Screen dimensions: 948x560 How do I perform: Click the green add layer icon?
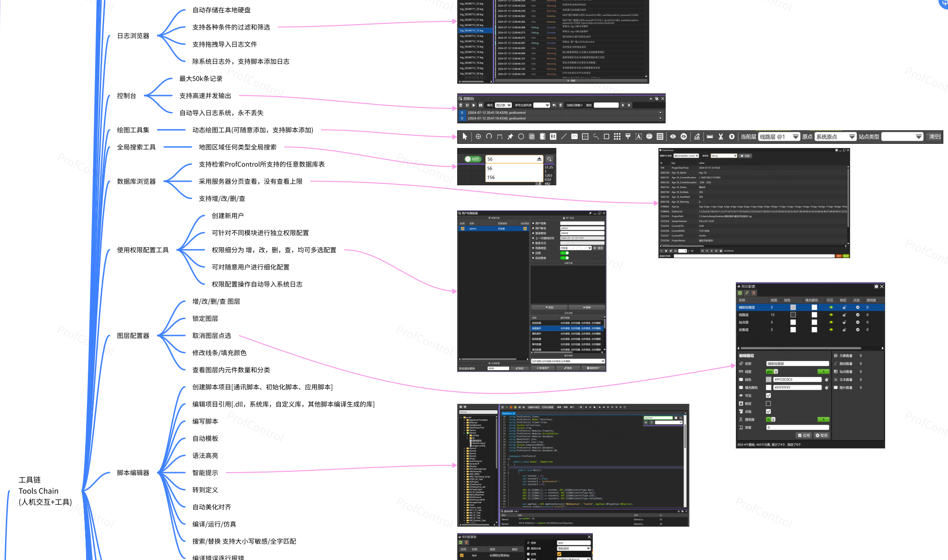coord(740,293)
